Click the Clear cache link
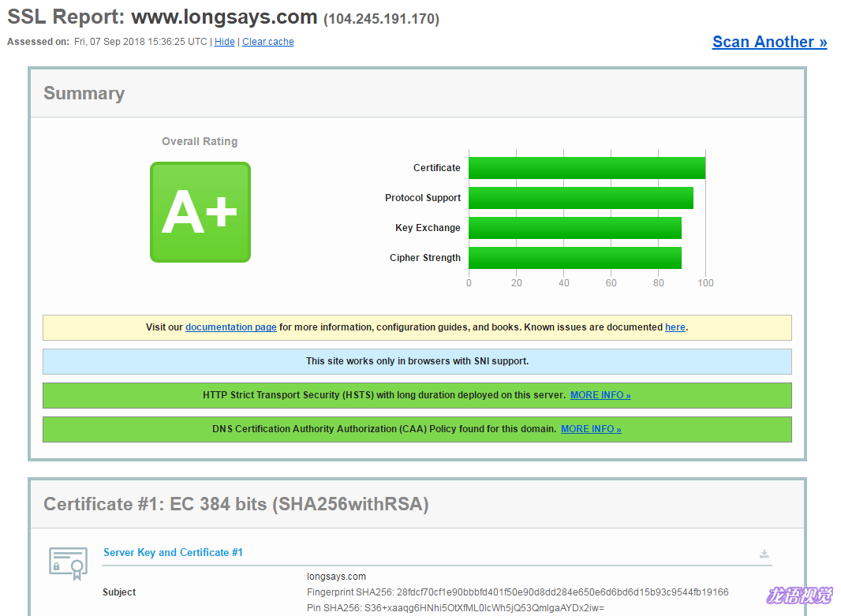The width and height of the screenshot is (841, 616). pos(267,42)
